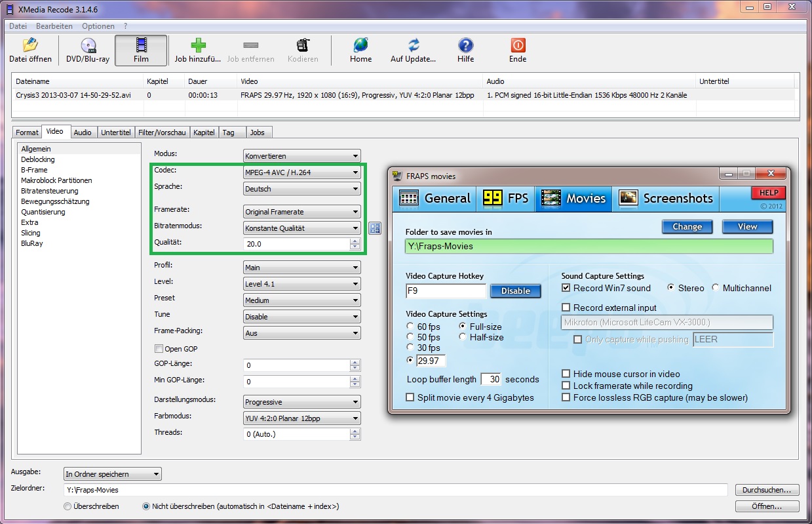Enable Split movie every 4 Gigabytes
The width and height of the screenshot is (812, 524).
tap(410, 397)
